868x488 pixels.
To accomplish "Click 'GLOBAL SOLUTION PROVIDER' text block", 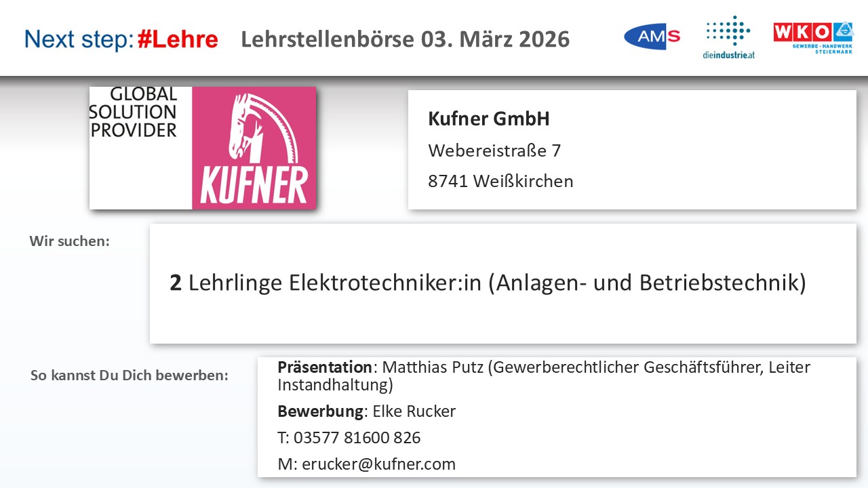I will pyautogui.click(x=134, y=112).
